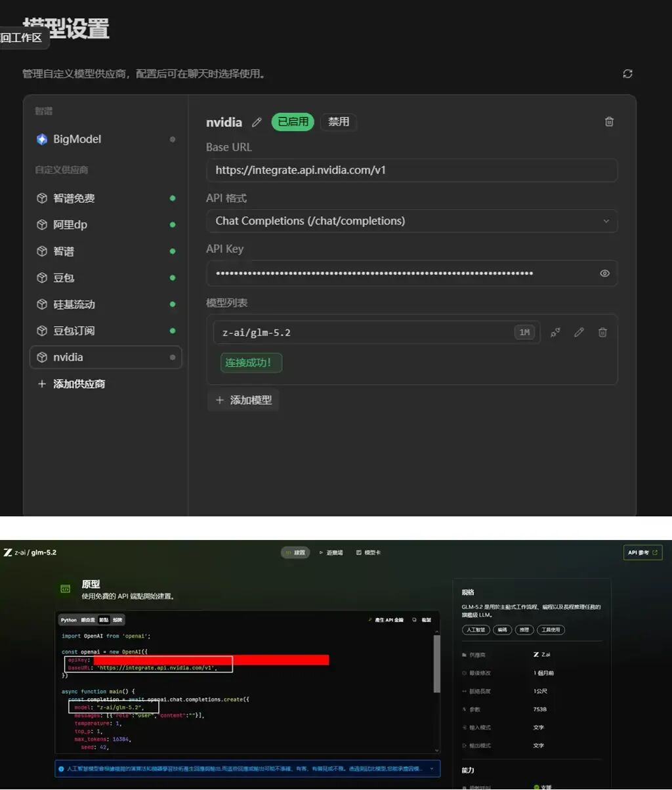The height and width of the screenshot is (790, 672).
Task: Click the 工具使用 tag
Action: [x=551, y=630]
